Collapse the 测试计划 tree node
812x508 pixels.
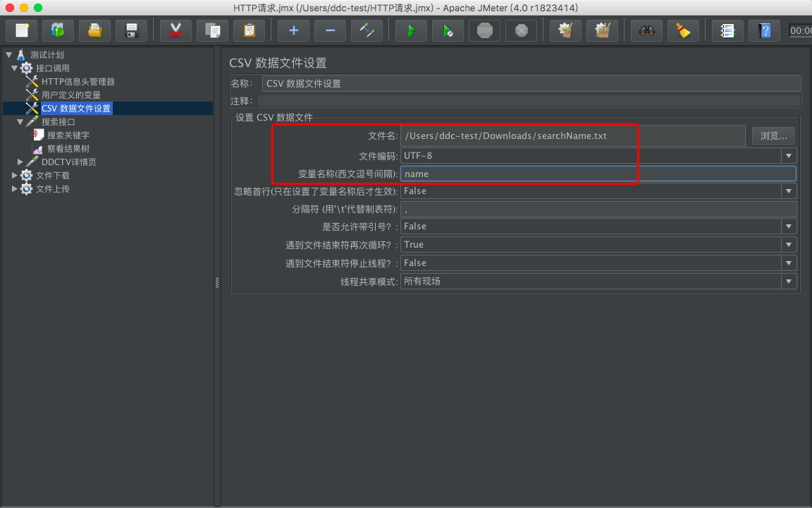8,54
